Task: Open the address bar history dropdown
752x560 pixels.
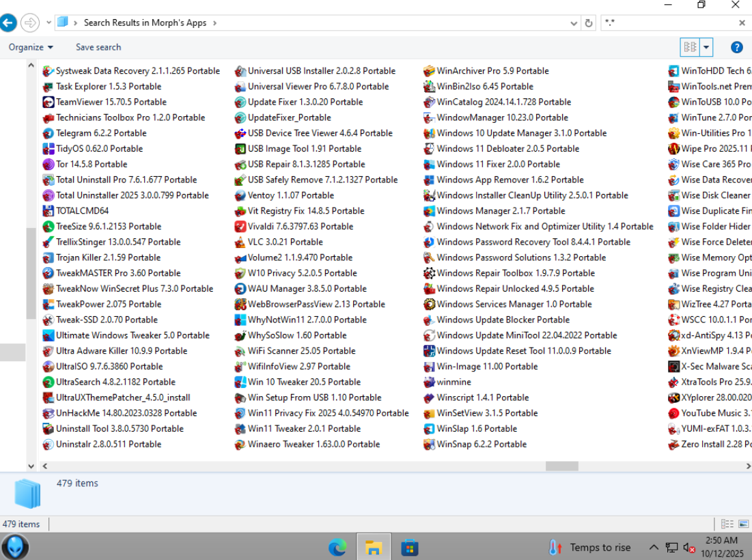Action: coord(574,23)
